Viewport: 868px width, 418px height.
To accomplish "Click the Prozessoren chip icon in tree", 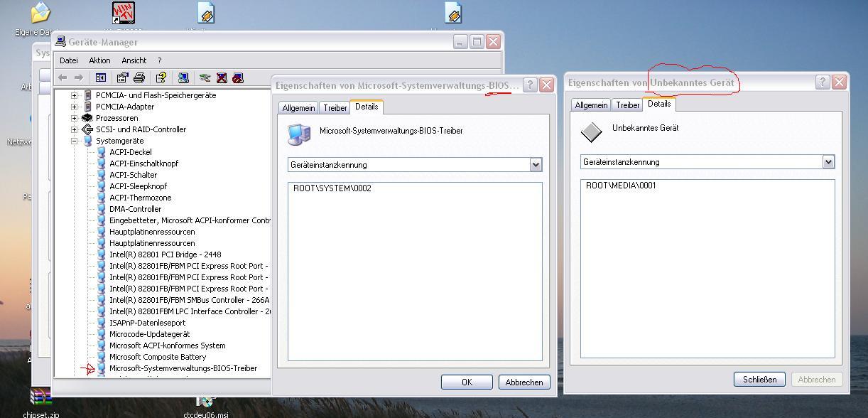I will (87, 118).
